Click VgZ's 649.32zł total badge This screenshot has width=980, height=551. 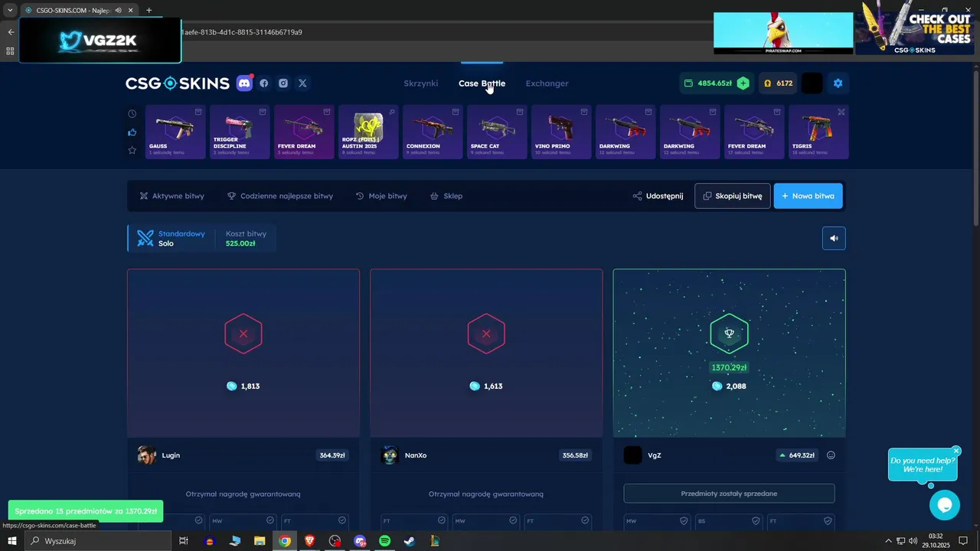(x=797, y=455)
